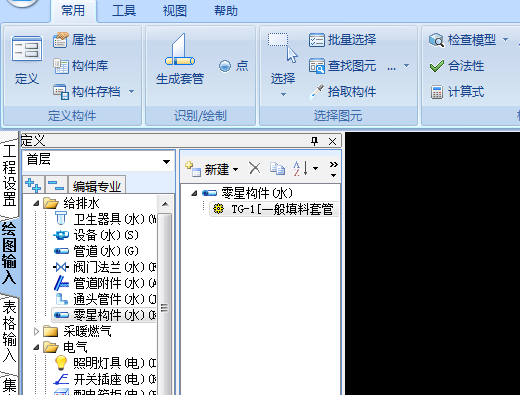
Task: Click the expand-all plus icon
Action: click(x=33, y=185)
